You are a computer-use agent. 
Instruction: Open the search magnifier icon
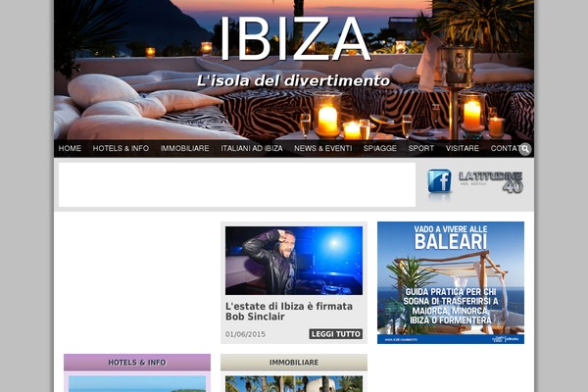(525, 149)
